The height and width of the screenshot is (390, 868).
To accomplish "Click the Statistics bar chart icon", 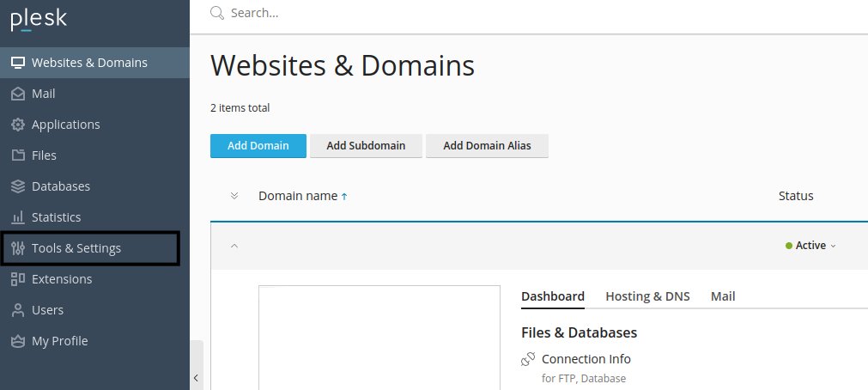I will (x=18, y=217).
